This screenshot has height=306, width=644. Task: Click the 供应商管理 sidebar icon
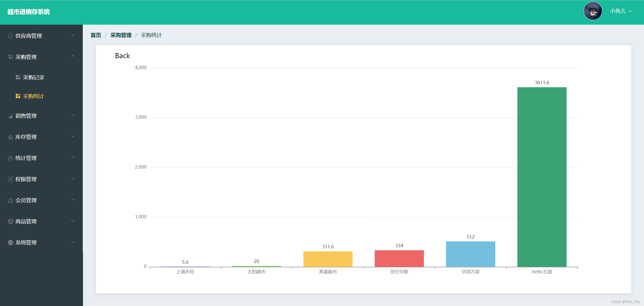point(11,36)
